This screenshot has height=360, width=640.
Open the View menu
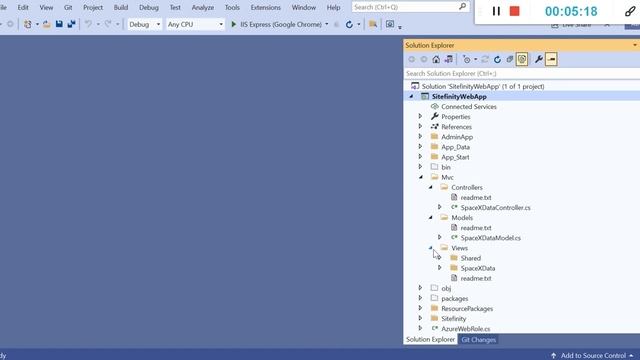pyautogui.click(x=46, y=7)
